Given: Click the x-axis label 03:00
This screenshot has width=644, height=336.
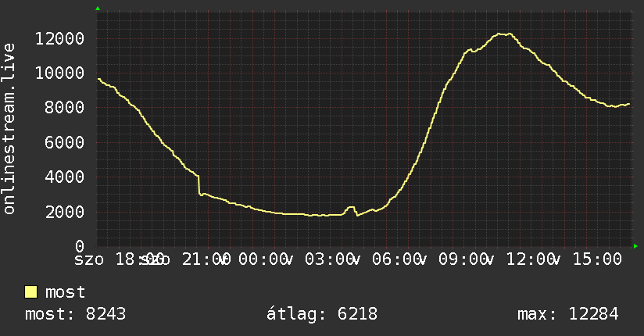Looking at the screenshot, I should pyautogui.click(x=329, y=259).
